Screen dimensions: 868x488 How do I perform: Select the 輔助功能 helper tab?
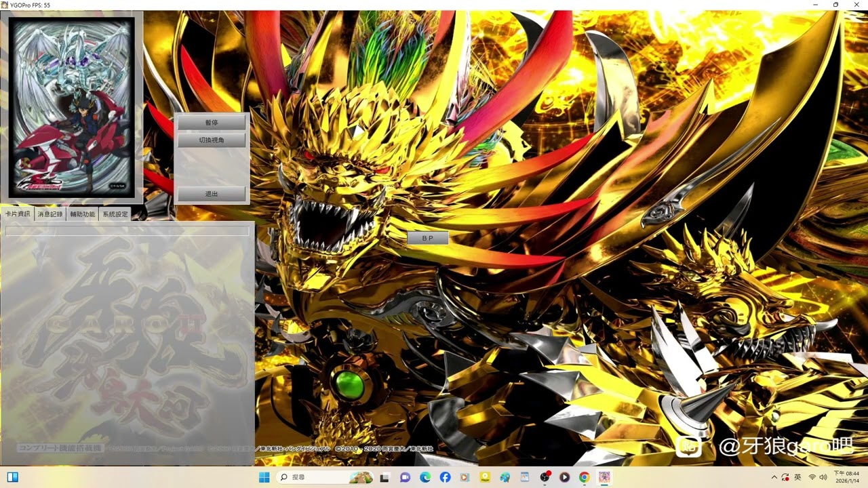(83, 214)
